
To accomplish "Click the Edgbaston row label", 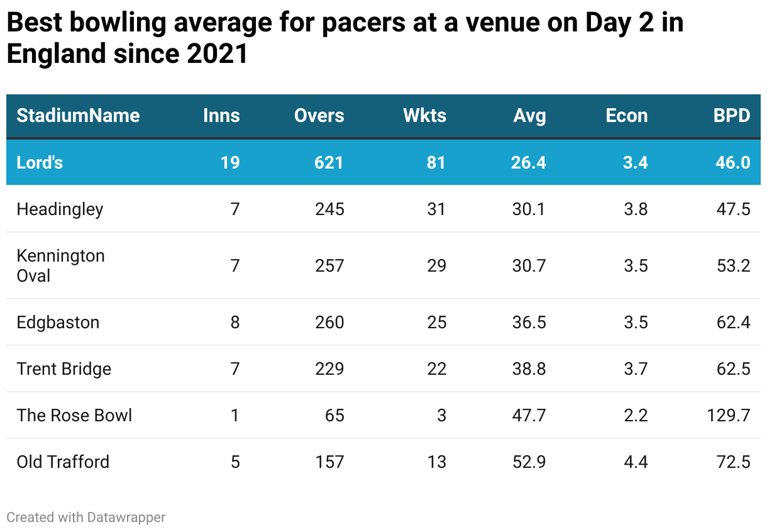I will click(58, 323).
